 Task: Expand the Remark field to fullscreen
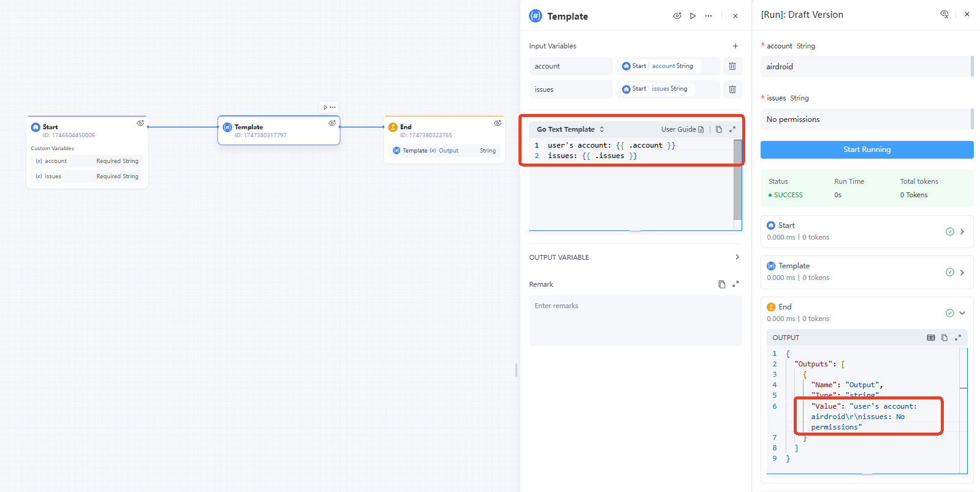pos(735,284)
